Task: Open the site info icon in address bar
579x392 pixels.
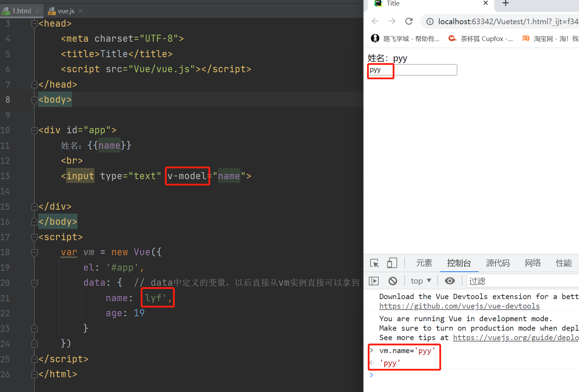Action: coord(430,22)
